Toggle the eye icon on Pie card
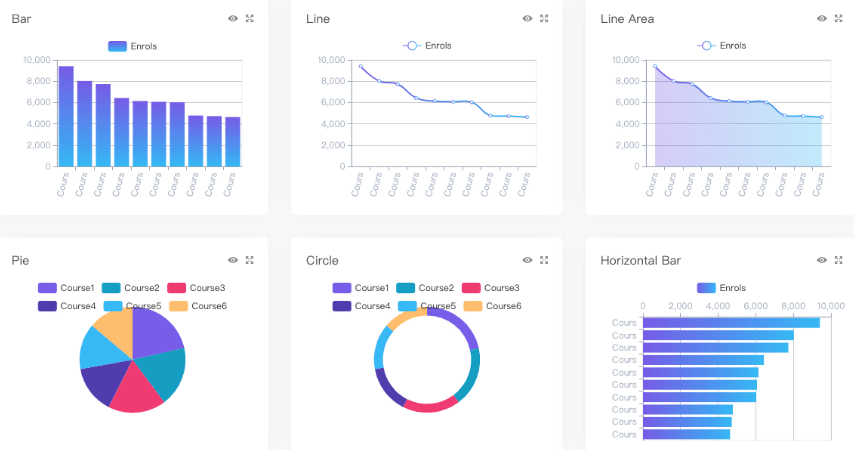The width and height of the screenshot is (854, 450). click(233, 260)
